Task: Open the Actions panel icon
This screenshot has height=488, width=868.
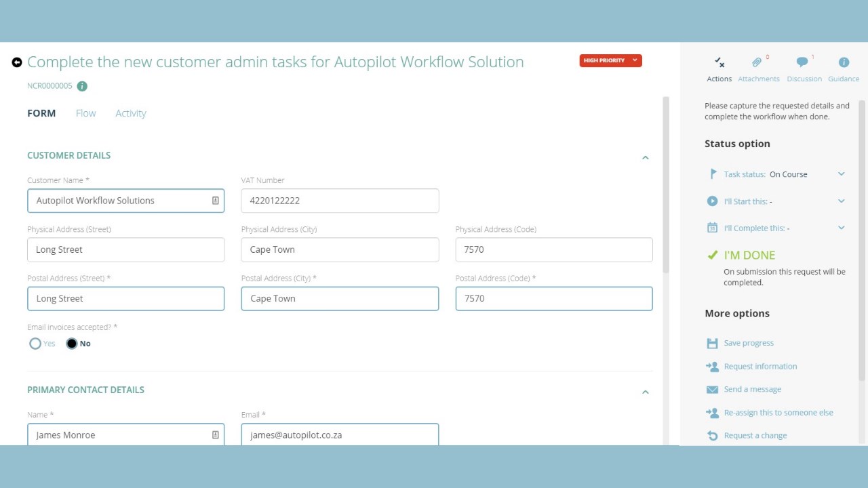Action: (719, 63)
